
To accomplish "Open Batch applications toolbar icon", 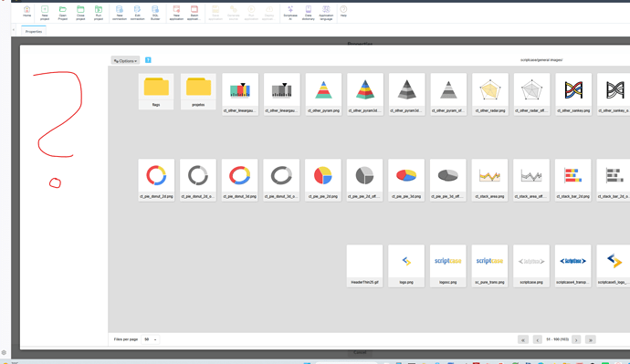I will point(194,13).
